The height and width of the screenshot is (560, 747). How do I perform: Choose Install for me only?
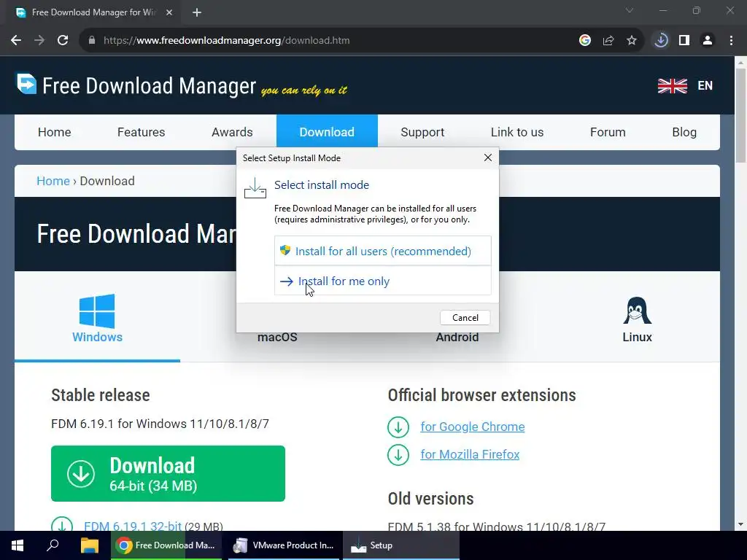382,281
